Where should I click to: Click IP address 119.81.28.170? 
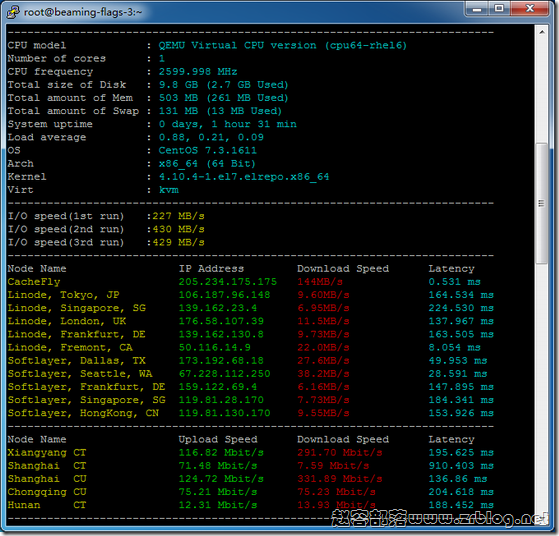pyautogui.click(x=221, y=400)
